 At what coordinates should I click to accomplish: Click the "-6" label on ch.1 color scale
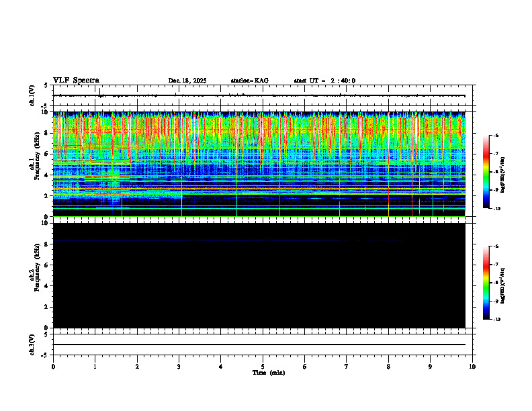tap(496, 135)
